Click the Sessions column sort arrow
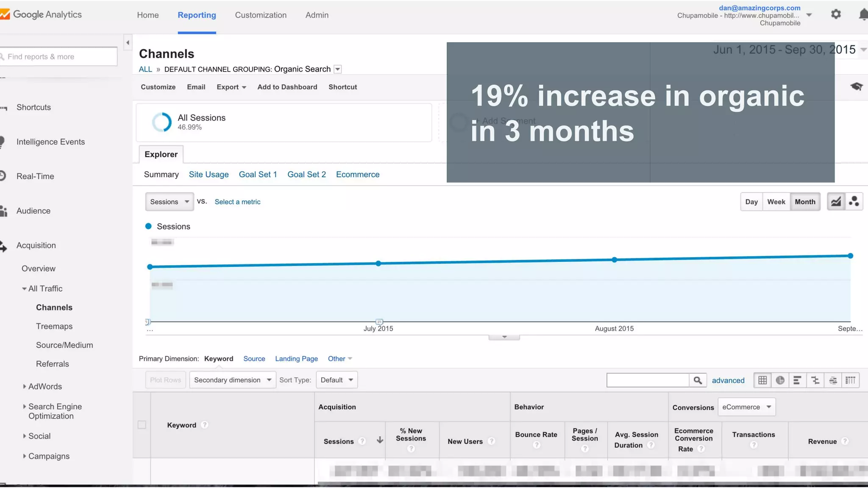The image size is (868, 488). pos(380,441)
